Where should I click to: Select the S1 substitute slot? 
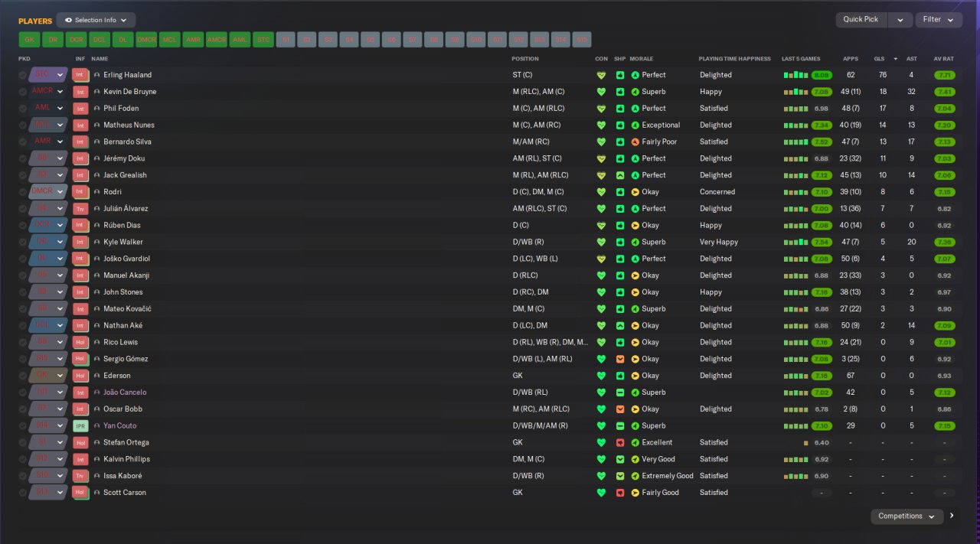pos(286,40)
